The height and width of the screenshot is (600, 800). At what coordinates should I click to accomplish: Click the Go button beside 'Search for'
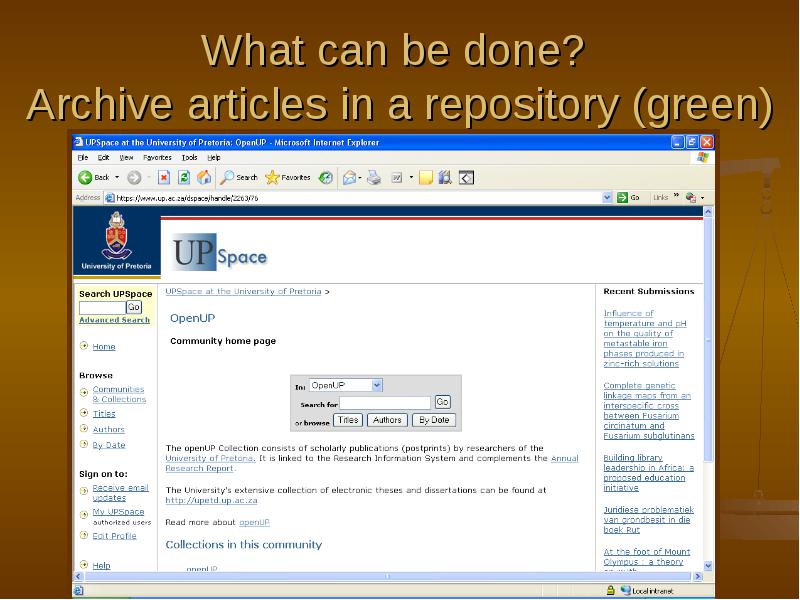442,402
